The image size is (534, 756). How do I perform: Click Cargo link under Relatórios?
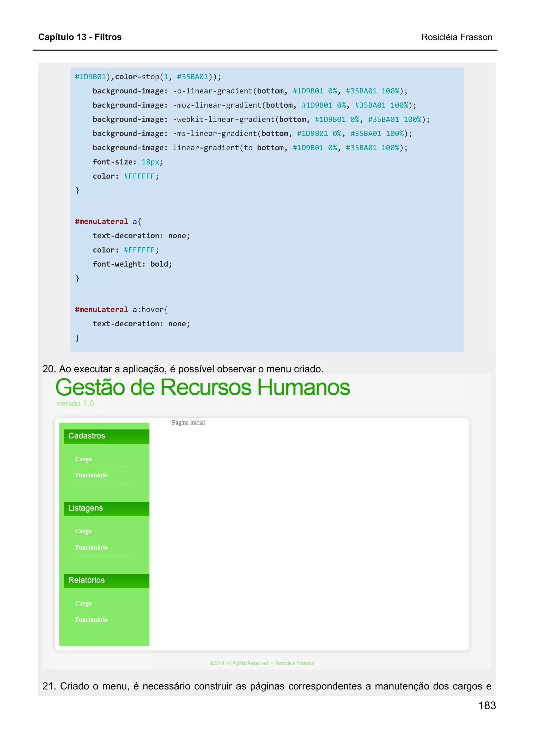click(x=83, y=603)
